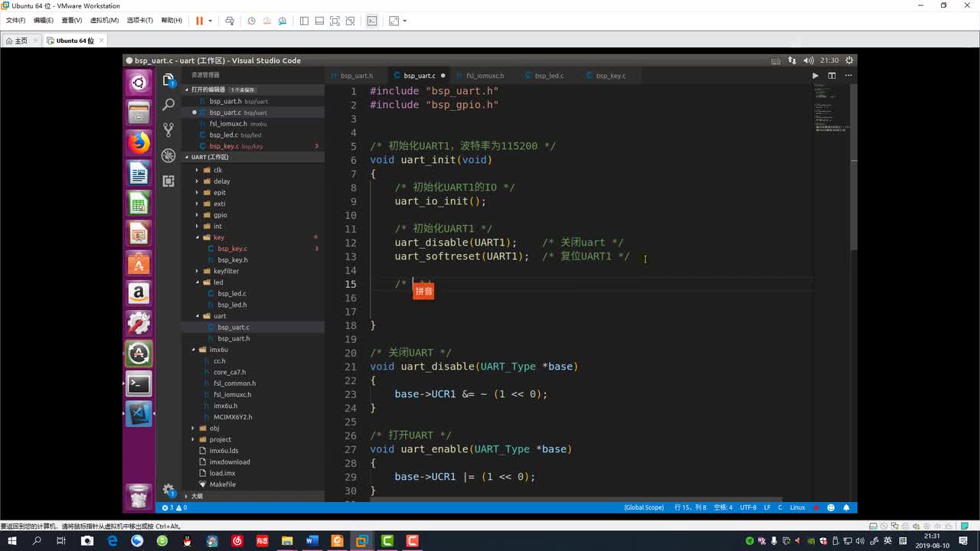Open VMware stretch mode dropdown arrow
980x551 pixels.
405,21
